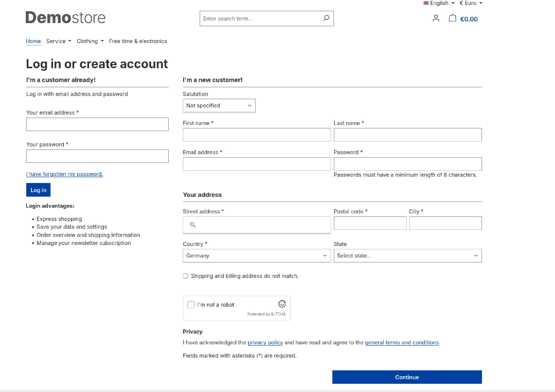Click the Your email address login field
Screen dimensions: 555x392
(97, 124)
